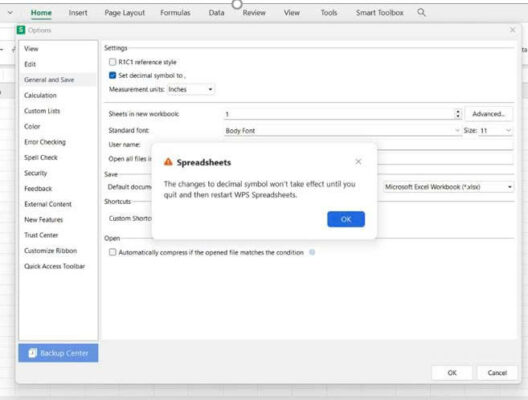This screenshot has width=528, height=400.
Task: Close the Options dialog window
Action: click(x=513, y=30)
